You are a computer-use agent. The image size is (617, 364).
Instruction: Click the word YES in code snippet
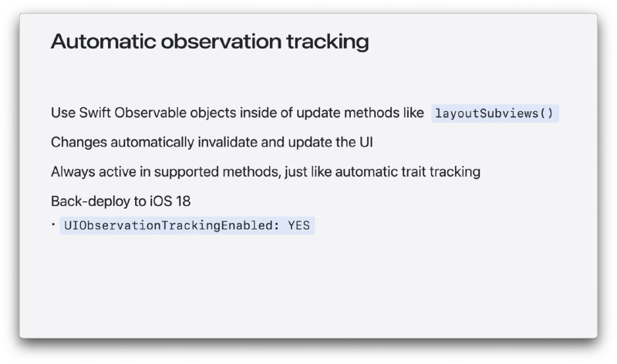[x=298, y=225]
